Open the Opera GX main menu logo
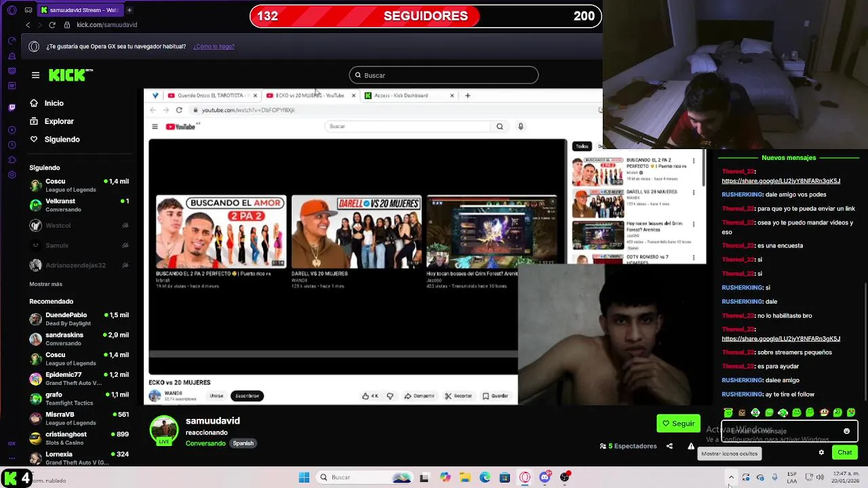868x488 pixels. coord(12,10)
